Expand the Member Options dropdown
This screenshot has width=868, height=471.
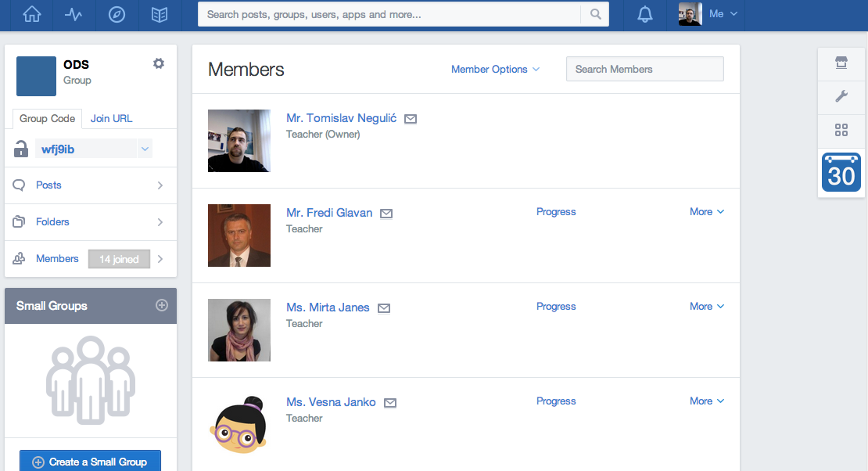(495, 69)
